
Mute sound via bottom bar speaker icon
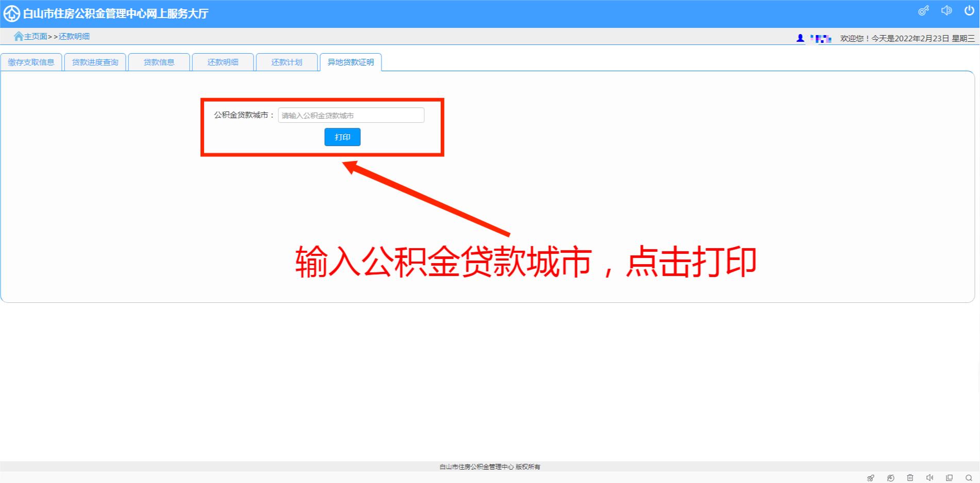point(929,478)
